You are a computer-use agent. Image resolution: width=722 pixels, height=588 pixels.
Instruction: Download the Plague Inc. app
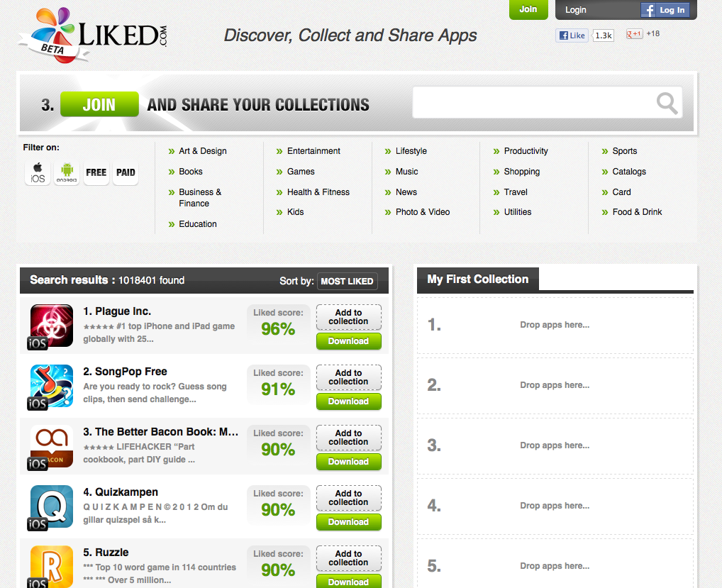[348, 341]
